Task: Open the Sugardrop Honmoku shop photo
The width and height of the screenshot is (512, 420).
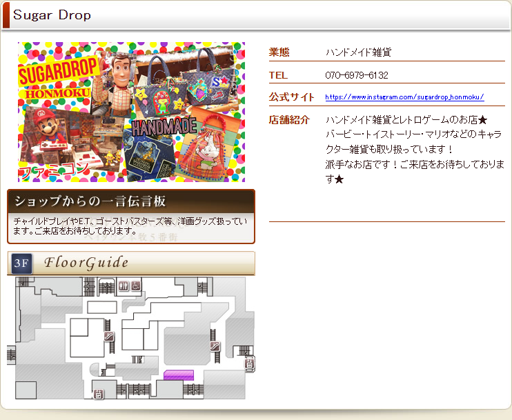Action: pos(131,112)
